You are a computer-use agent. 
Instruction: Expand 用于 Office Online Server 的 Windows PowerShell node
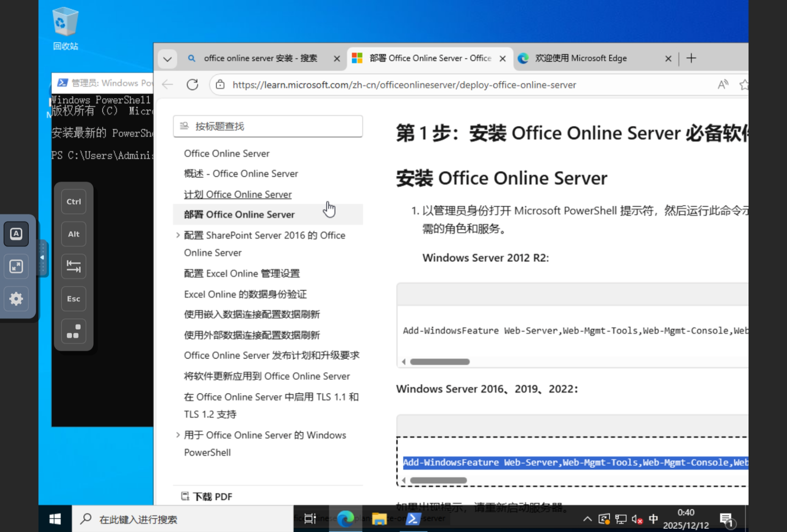click(x=178, y=435)
